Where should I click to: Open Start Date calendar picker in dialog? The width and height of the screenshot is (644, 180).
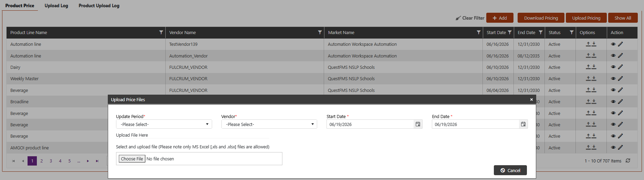[x=418, y=124]
